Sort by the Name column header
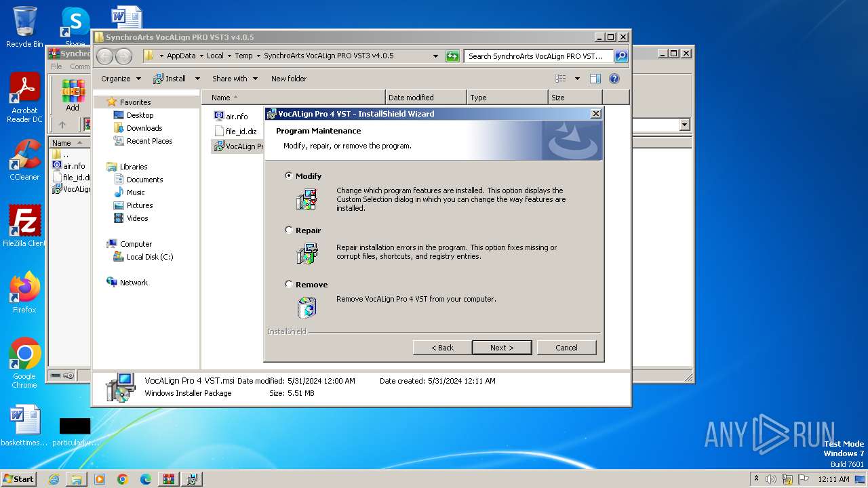868x488 pixels. 293,98
